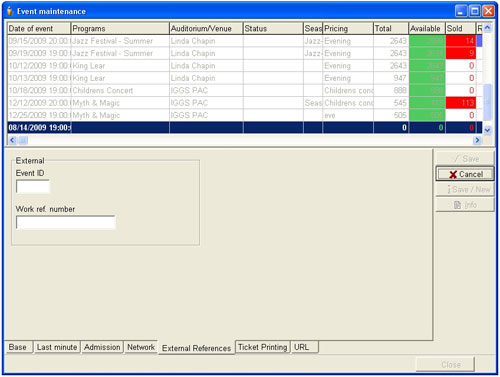Click red Sold cell showing 14
The width and height of the screenshot is (500, 377).
click(x=461, y=41)
